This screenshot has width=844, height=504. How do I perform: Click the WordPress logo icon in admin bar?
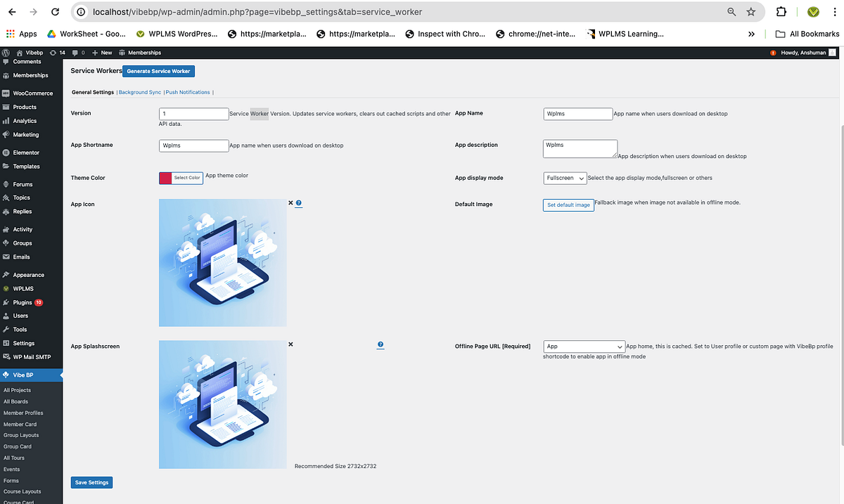[6, 52]
